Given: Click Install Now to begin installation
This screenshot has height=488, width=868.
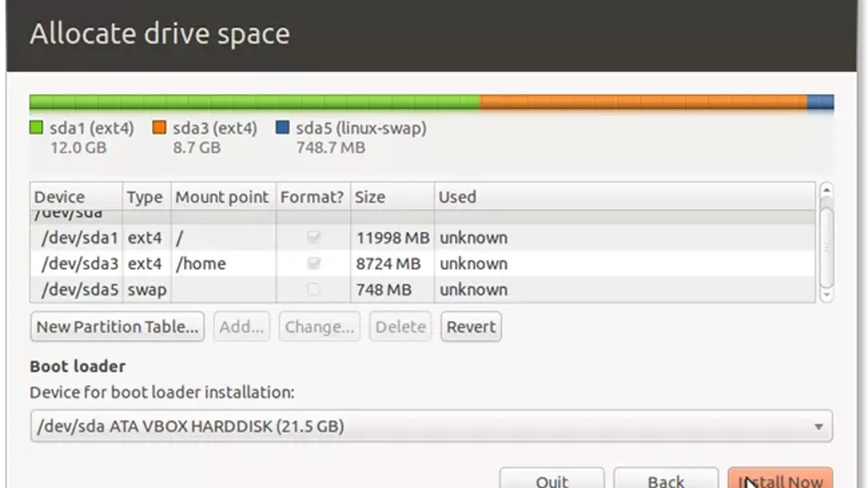Looking at the screenshot, I should pyautogui.click(x=780, y=478).
